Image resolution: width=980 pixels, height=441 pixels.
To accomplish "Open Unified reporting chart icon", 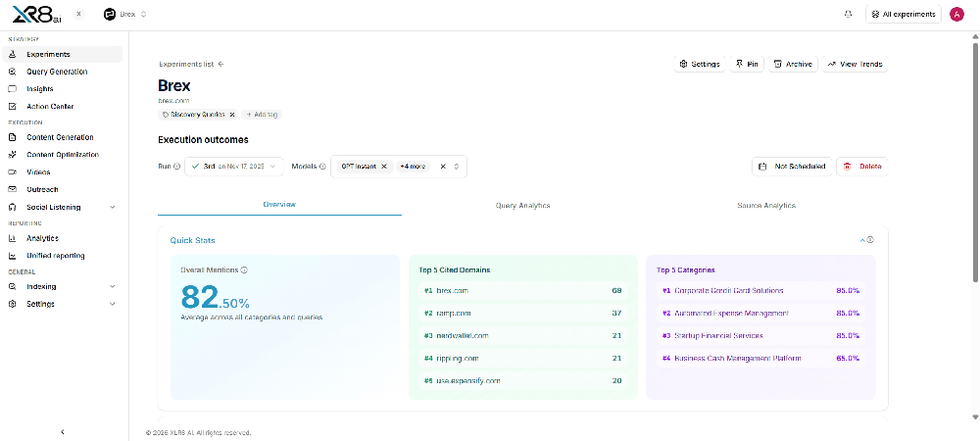I will point(13,256).
